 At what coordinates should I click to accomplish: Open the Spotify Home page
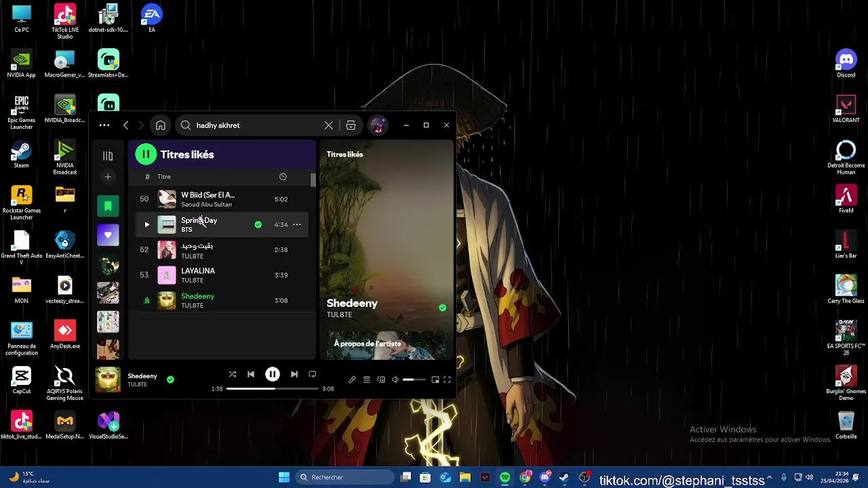160,125
